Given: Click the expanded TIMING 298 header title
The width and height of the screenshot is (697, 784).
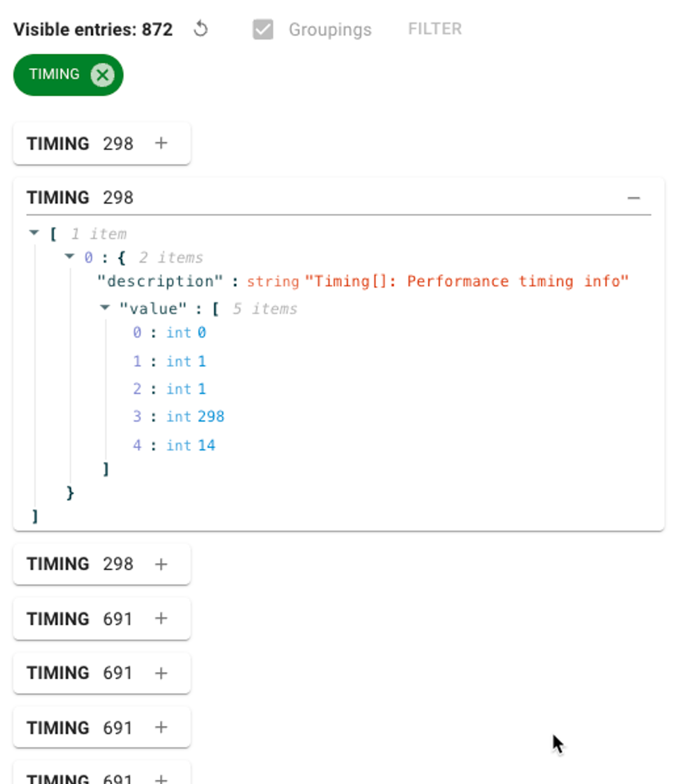Looking at the screenshot, I should pos(80,197).
